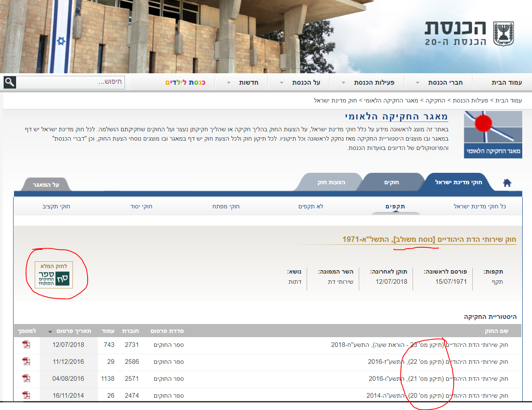Open the law name link for תיקון מס' 23
This screenshot has width=532, height=410.
point(420,345)
